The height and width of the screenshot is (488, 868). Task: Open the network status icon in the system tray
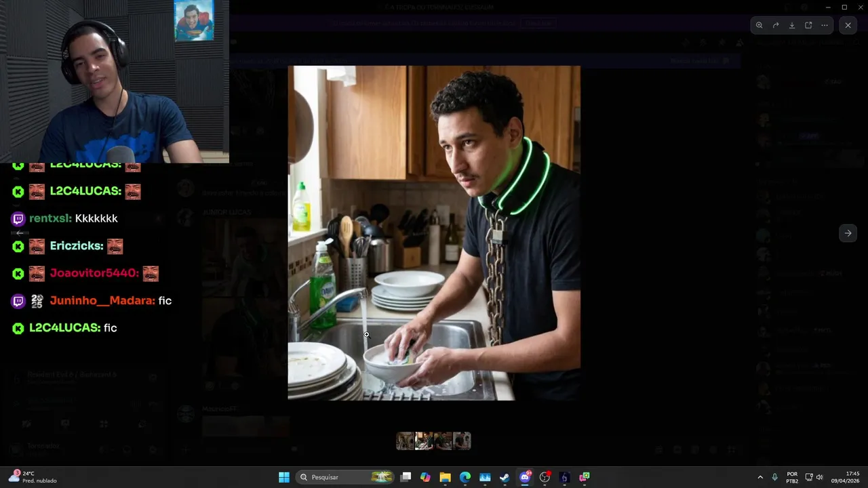809,477
